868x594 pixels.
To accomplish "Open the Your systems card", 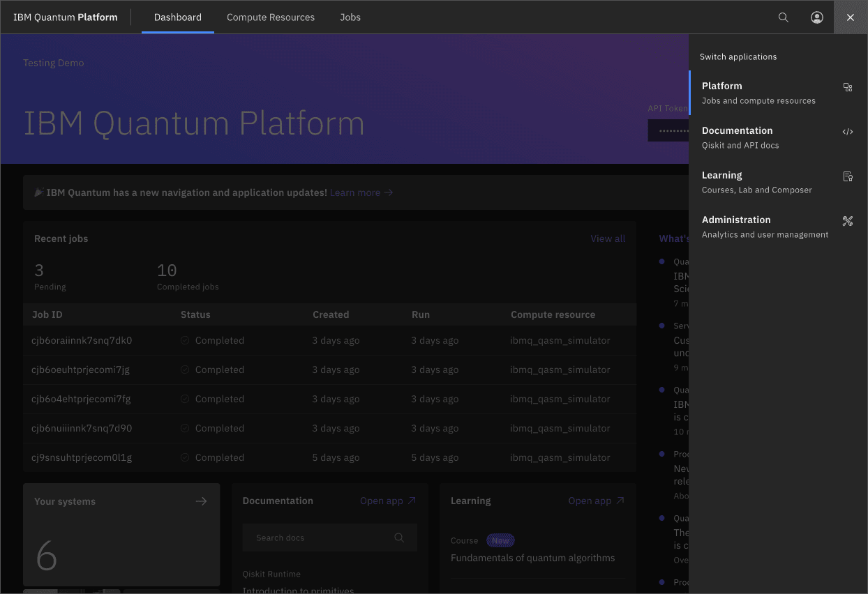I will click(x=121, y=535).
